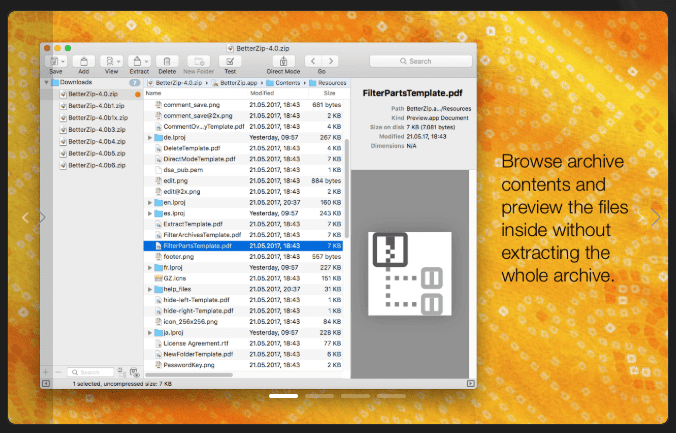Select the FilterArchivesTemplate.pdf file
The height and width of the screenshot is (433, 676).
(x=243, y=235)
